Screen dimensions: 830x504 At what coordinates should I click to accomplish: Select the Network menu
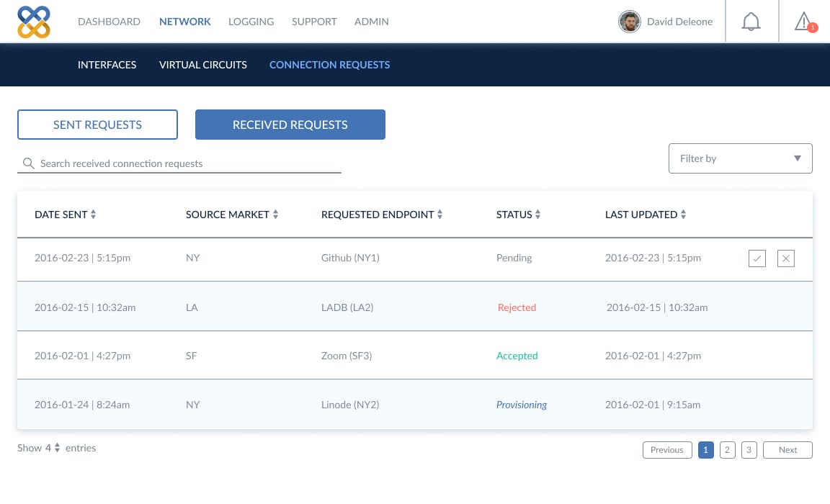(184, 22)
